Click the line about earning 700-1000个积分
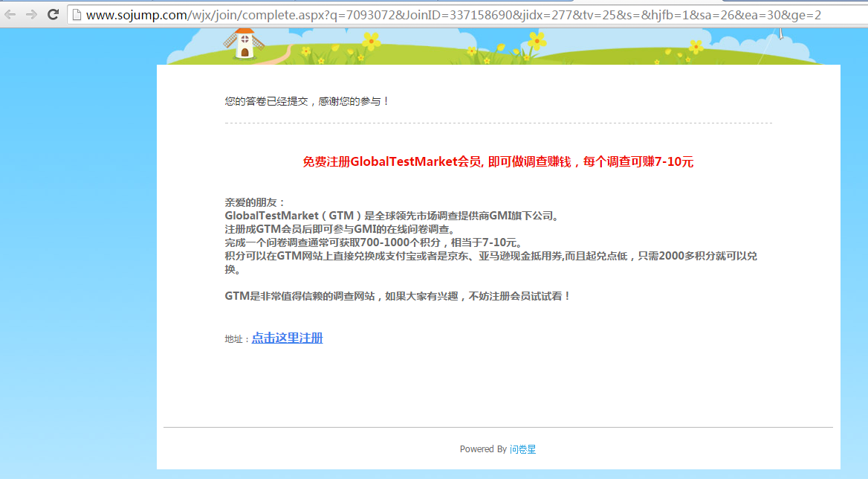The height and width of the screenshot is (479, 868). [x=375, y=242]
